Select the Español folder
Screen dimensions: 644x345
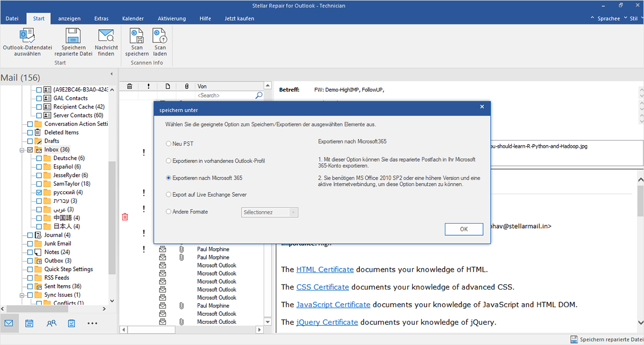[67, 167]
